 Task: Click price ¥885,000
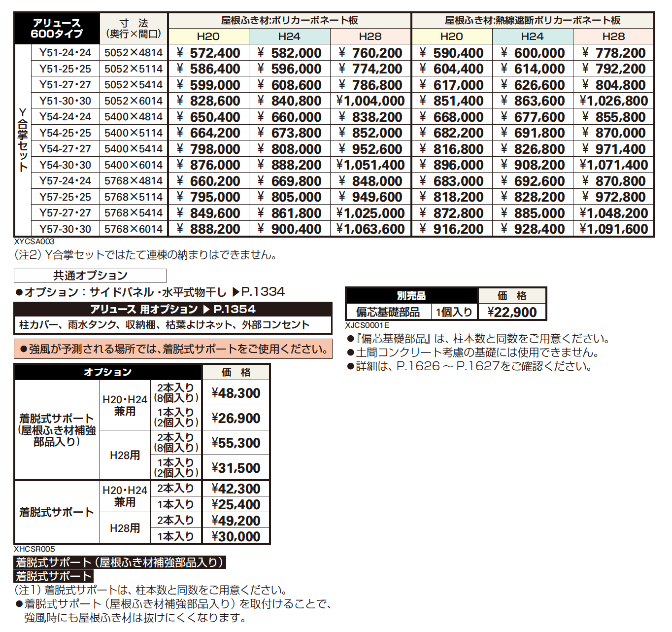point(533,213)
